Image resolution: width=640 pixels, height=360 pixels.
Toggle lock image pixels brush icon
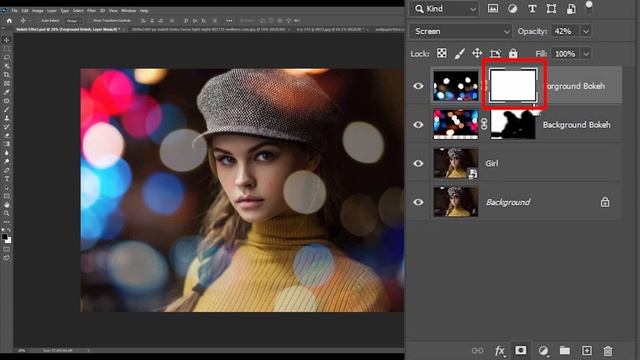coord(459,53)
